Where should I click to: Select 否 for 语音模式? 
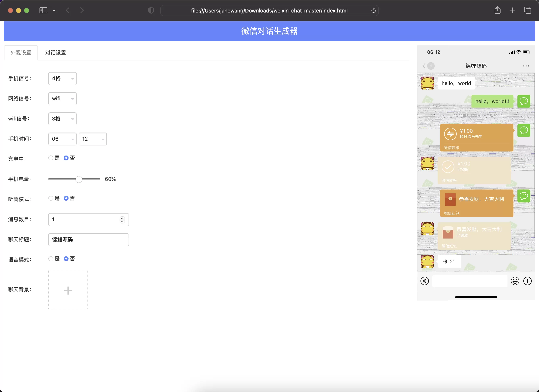click(x=66, y=259)
